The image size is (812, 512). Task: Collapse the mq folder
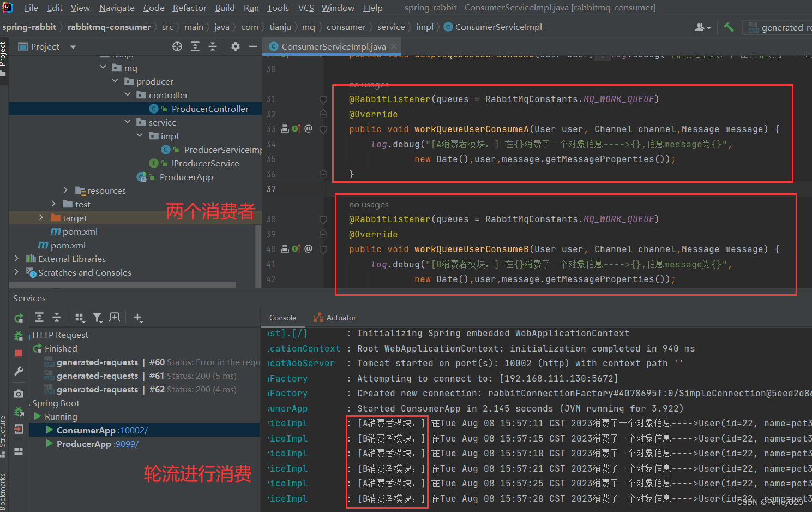coord(103,67)
